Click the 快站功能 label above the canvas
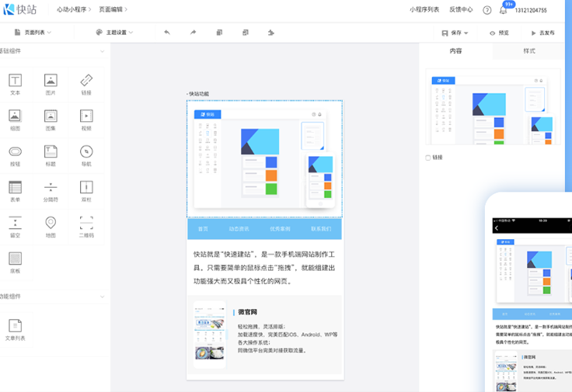 point(199,94)
